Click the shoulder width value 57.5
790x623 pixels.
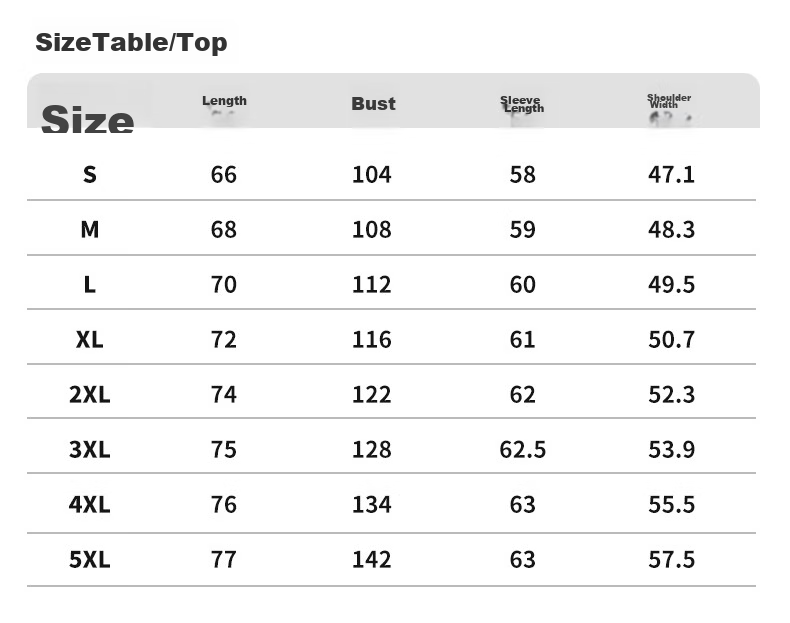pyautogui.click(x=672, y=560)
